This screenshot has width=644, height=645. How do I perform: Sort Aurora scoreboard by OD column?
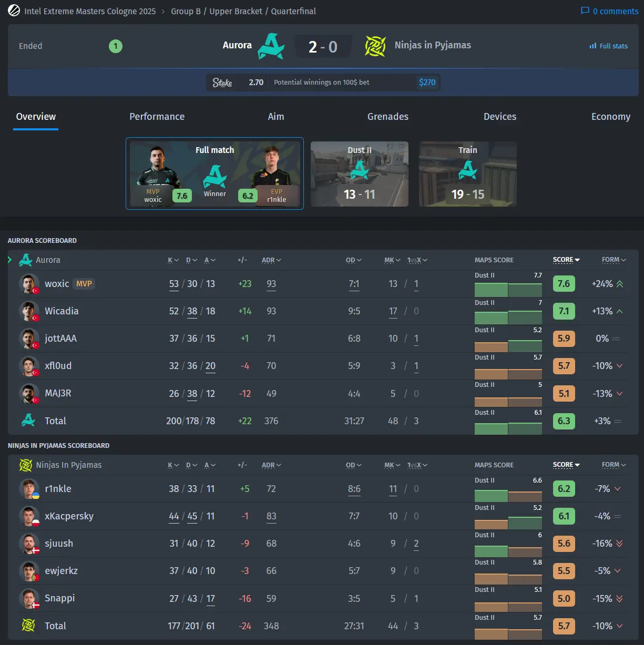[354, 260]
